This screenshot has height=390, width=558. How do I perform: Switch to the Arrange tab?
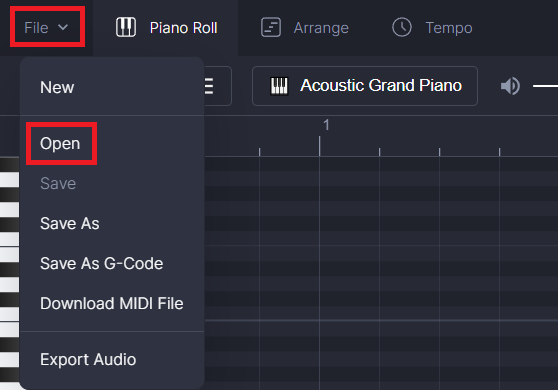[x=305, y=28]
